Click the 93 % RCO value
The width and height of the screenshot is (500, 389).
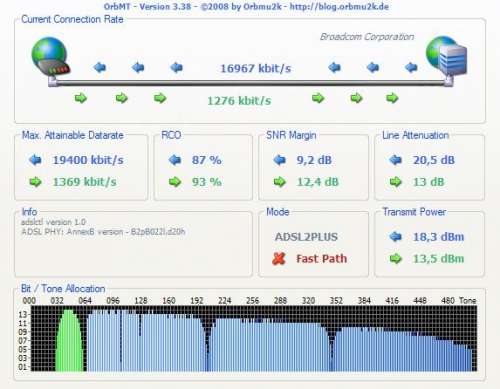click(x=206, y=182)
